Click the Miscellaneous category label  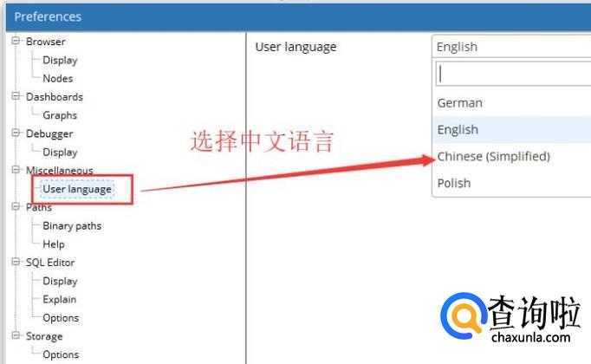59,171
